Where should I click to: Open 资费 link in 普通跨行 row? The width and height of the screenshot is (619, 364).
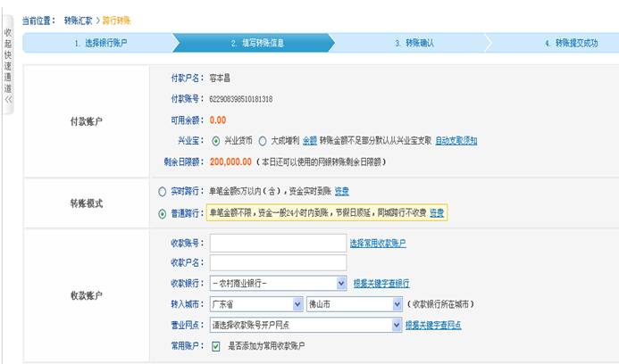pos(437,212)
